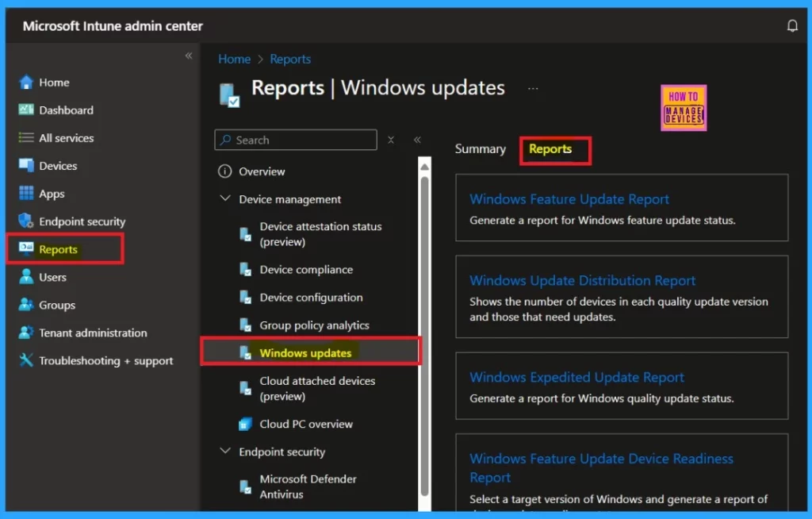Collapse the reports menu pane chevrons
Viewport: 812px width, 519px height.
tap(417, 140)
